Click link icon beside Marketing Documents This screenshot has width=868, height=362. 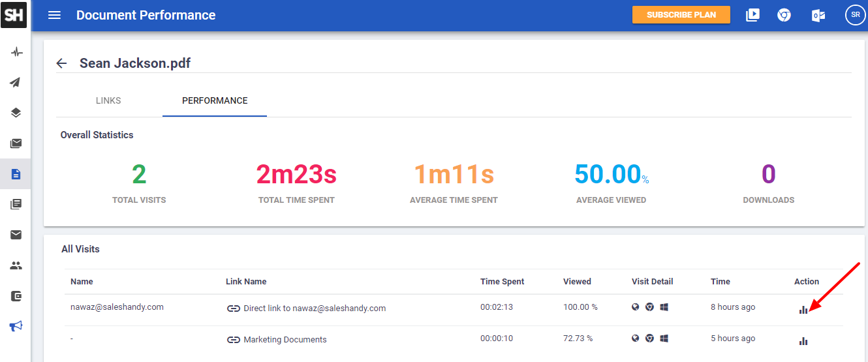click(x=234, y=339)
